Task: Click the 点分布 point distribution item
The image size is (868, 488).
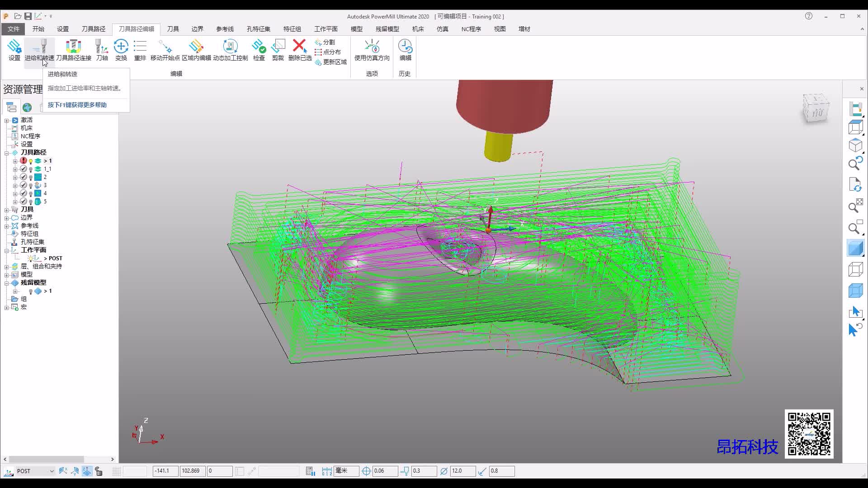Action: 328,52
